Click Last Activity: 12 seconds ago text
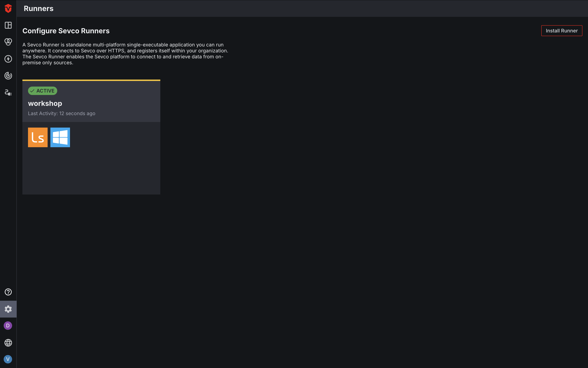 pyautogui.click(x=62, y=113)
